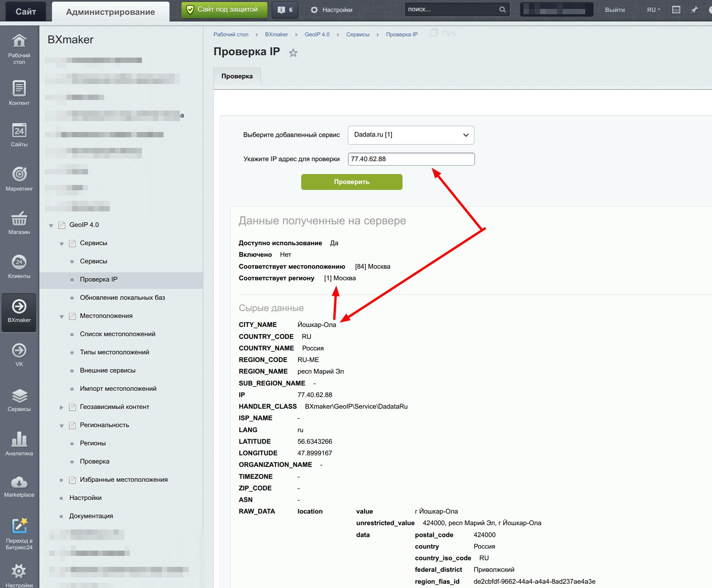The width and height of the screenshot is (712, 588).
Task: Open Типы местоположений tree item
Action: pos(115,352)
